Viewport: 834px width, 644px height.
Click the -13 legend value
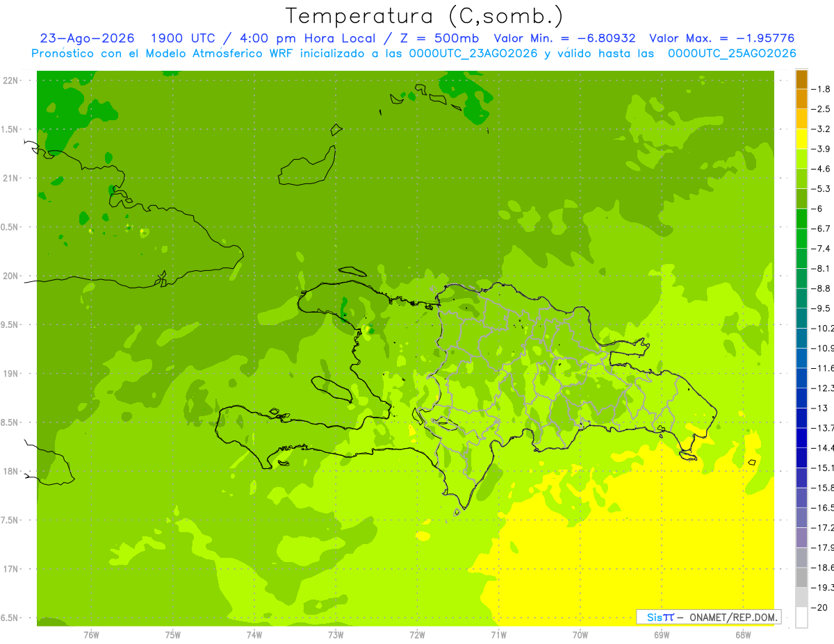[x=820, y=408]
